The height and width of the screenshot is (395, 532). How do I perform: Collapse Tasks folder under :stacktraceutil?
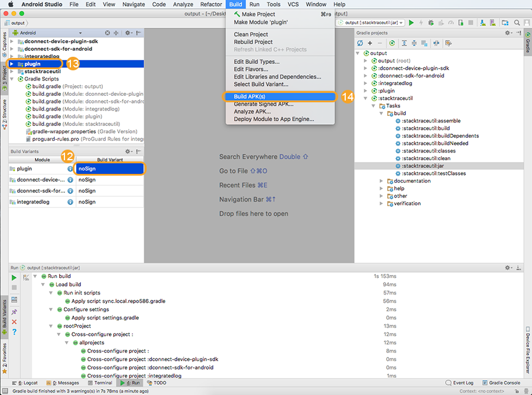[373, 106]
